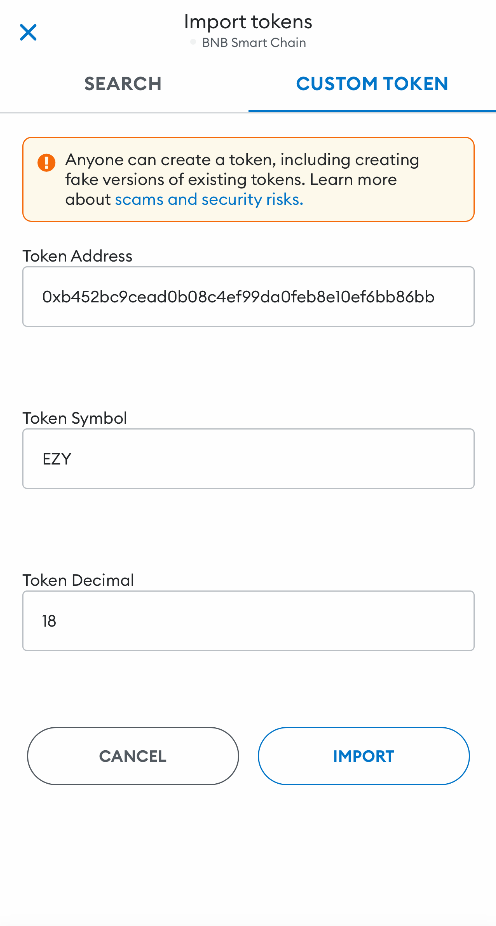Close the Import tokens screen with X

coord(28,32)
